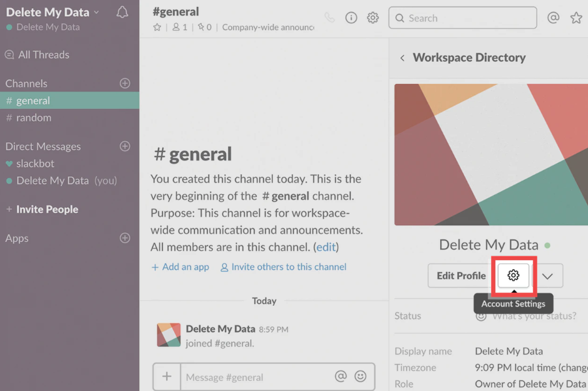Image resolution: width=588 pixels, height=391 pixels.
Task: Invite others to this channel
Action: (x=284, y=267)
